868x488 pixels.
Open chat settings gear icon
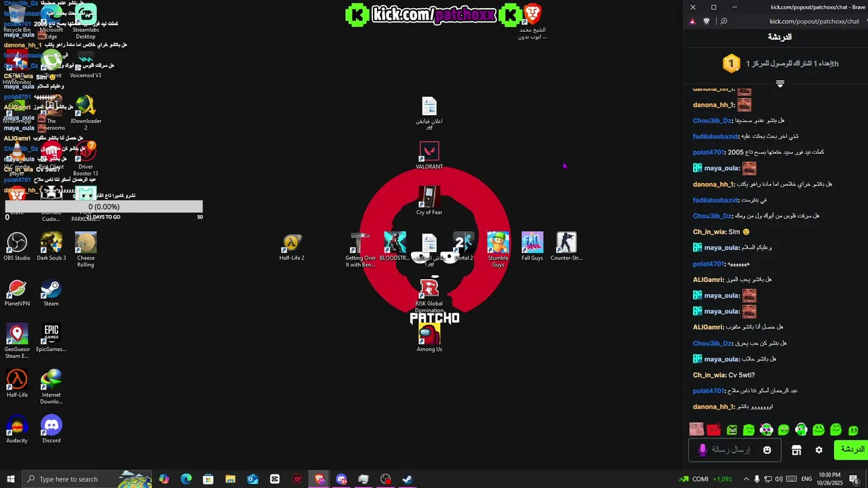818,450
